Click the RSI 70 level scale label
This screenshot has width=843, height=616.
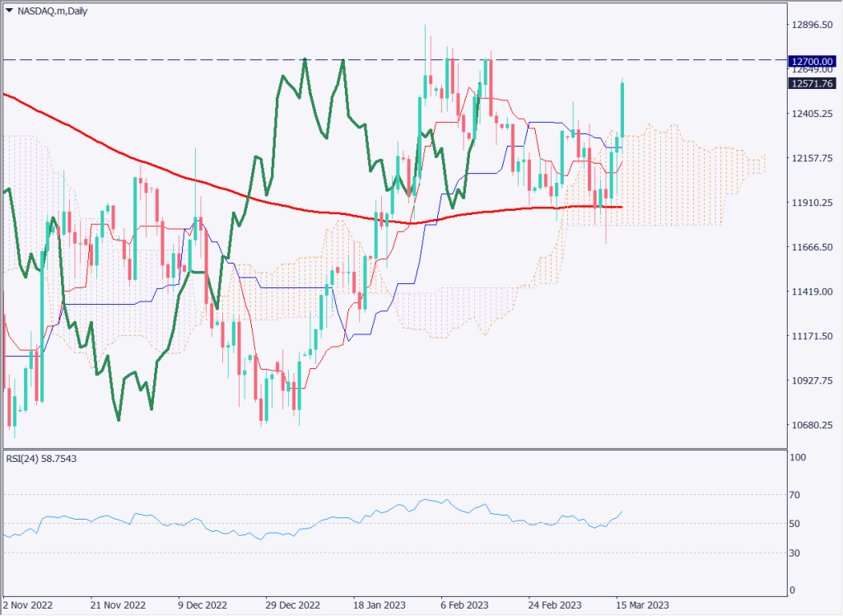(796, 495)
